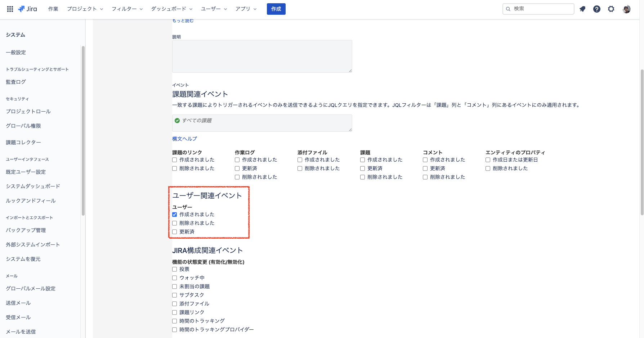
Task: Enable 課題のリンク 作成されました checkbox
Action: coord(175,160)
